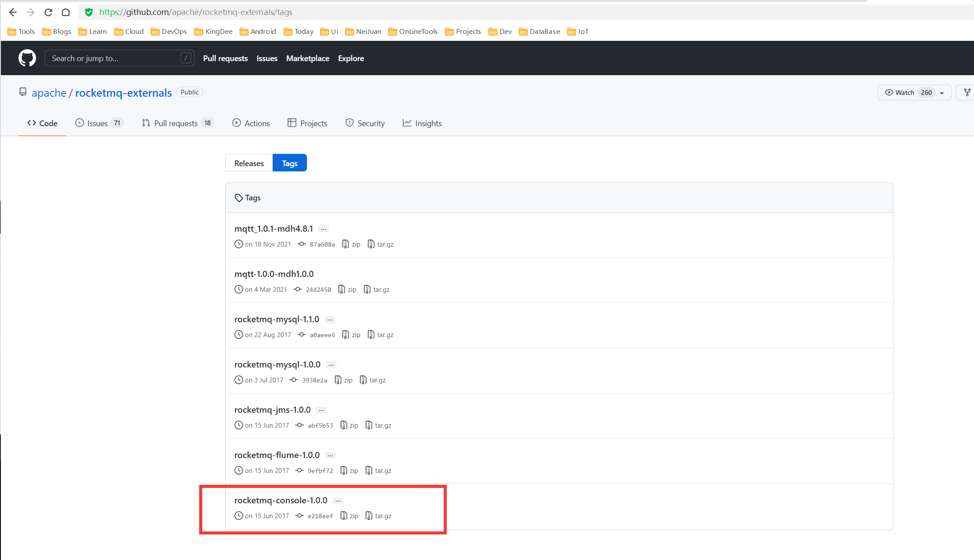Reload the page with browser refresh icon
Viewport: 974px width, 560px height.
click(48, 12)
